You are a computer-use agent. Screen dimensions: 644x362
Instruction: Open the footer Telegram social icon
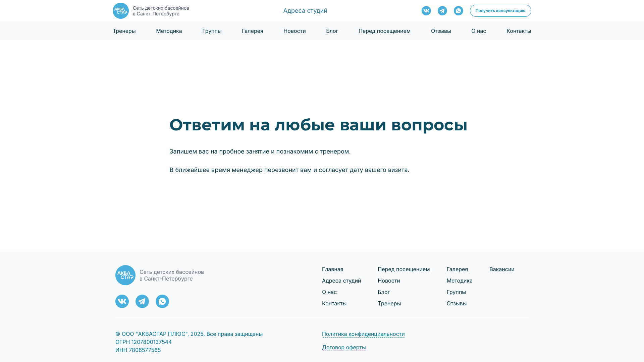pyautogui.click(x=142, y=301)
